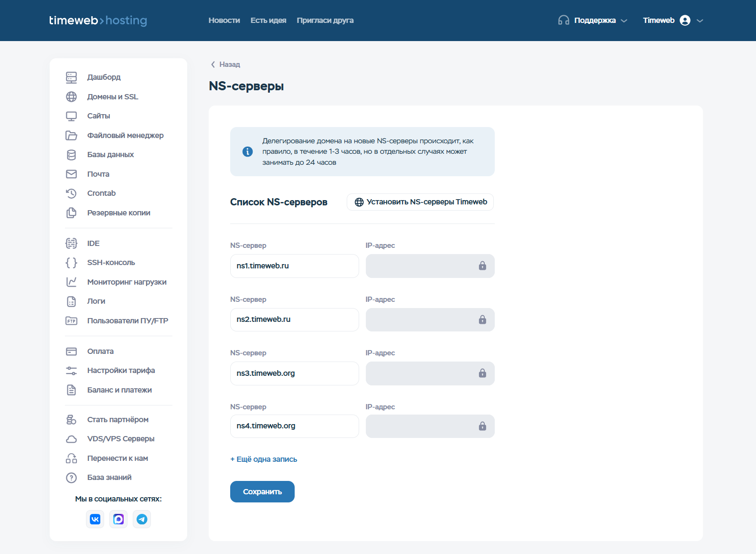This screenshot has height=554, width=756.
Task: Click the ns3.timeweb.org input field
Action: pyautogui.click(x=294, y=373)
